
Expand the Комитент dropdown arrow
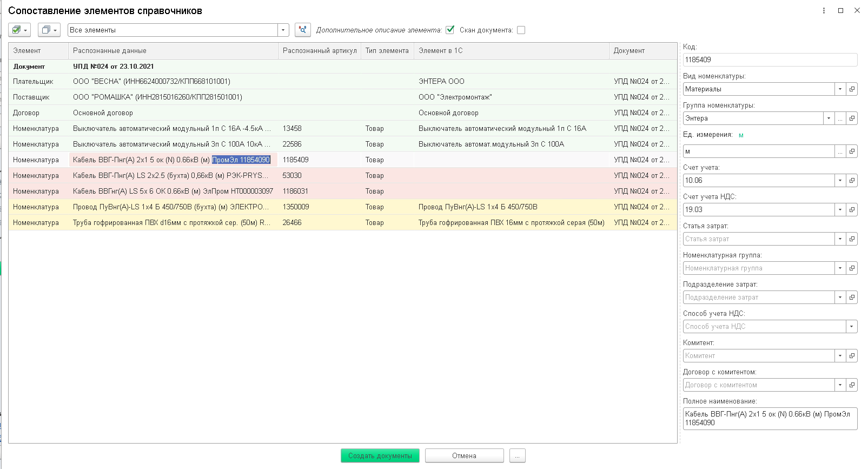point(840,355)
